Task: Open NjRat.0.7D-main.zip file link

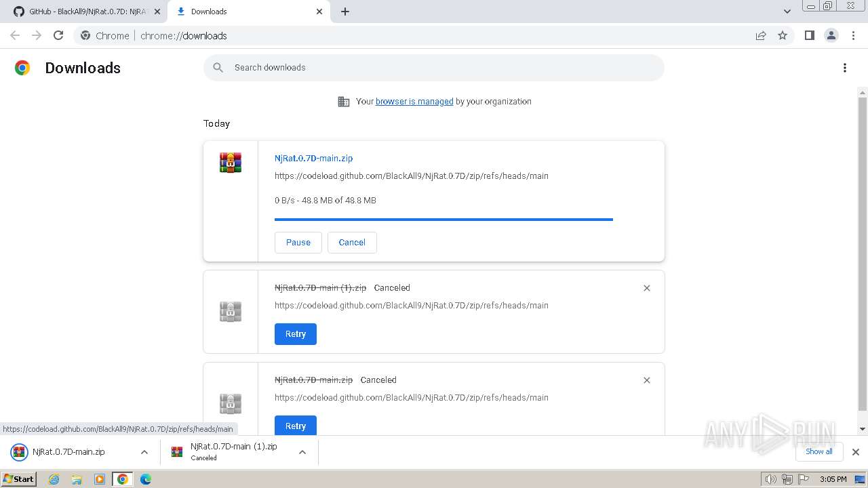Action: pyautogui.click(x=313, y=158)
